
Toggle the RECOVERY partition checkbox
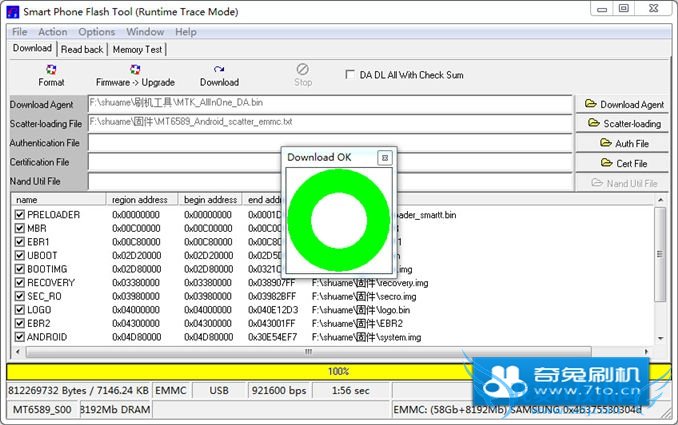(x=20, y=283)
